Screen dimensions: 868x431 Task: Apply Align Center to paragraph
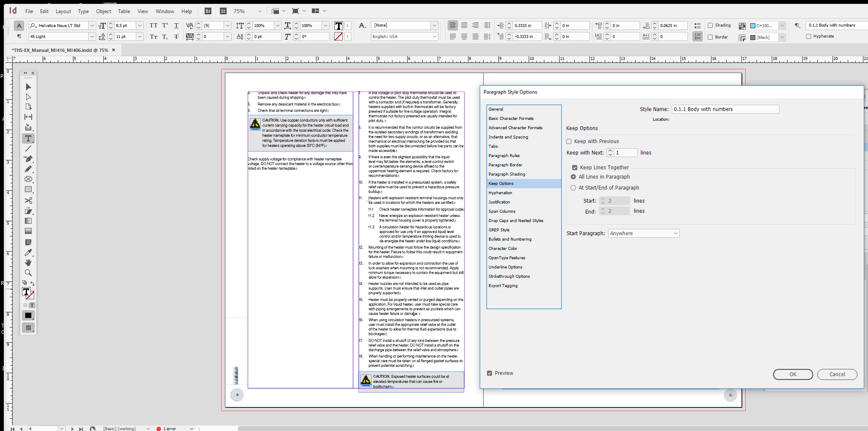click(x=464, y=25)
